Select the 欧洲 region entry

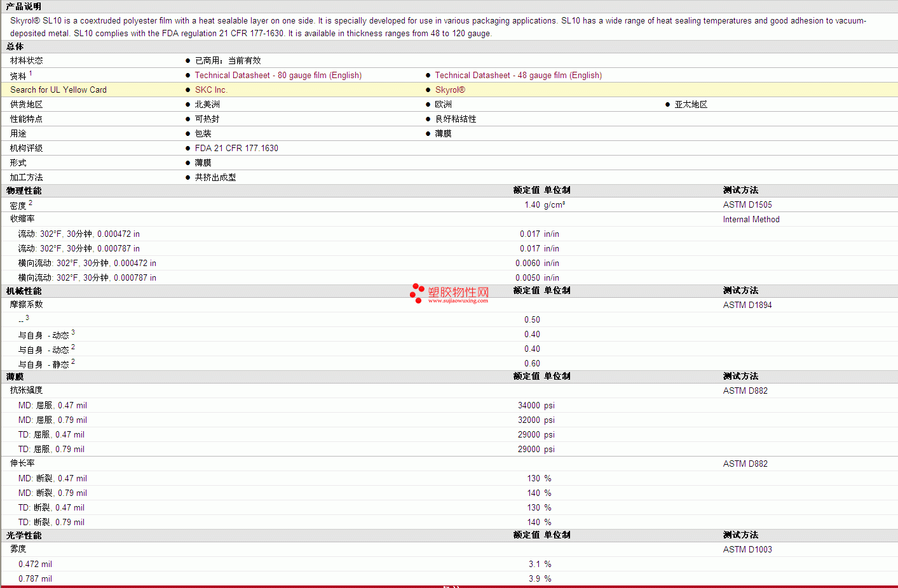(444, 104)
